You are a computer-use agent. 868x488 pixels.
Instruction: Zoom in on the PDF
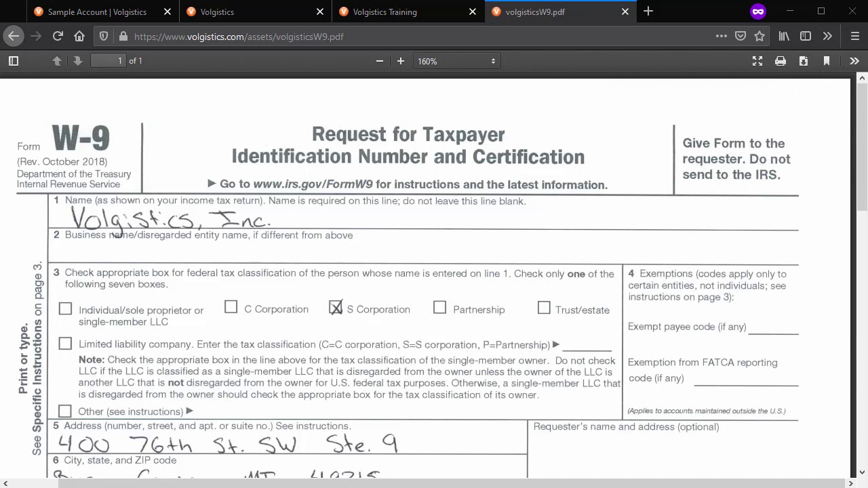click(401, 61)
